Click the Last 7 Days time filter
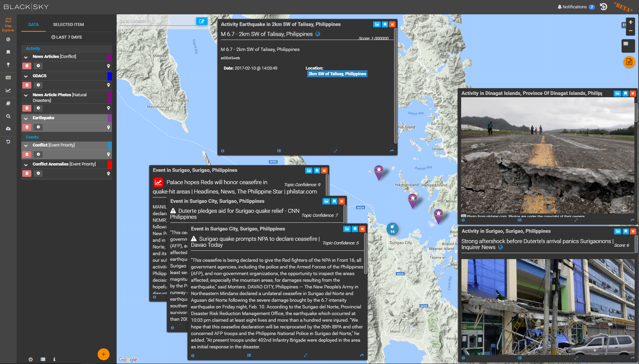Image resolution: width=639 pixels, height=364 pixels. point(67,37)
